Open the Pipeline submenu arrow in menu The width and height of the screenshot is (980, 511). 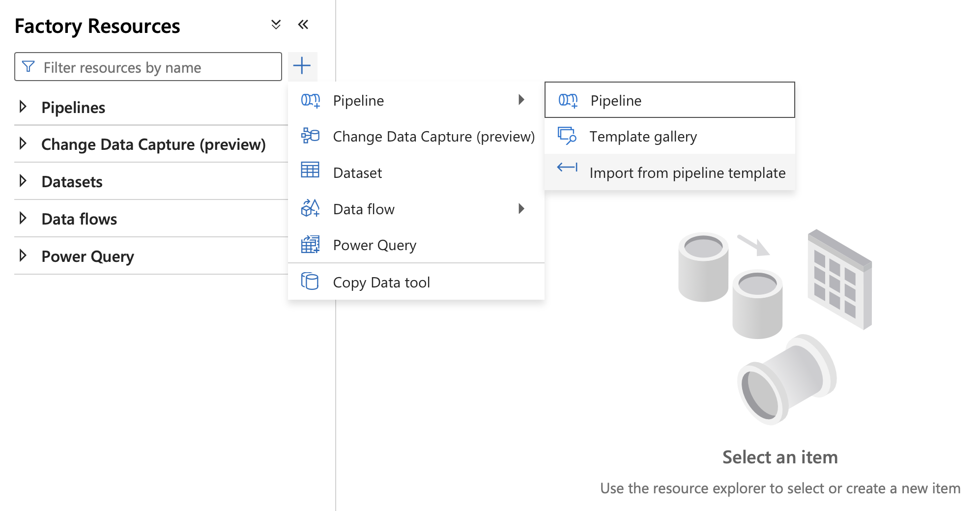point(521,100)
